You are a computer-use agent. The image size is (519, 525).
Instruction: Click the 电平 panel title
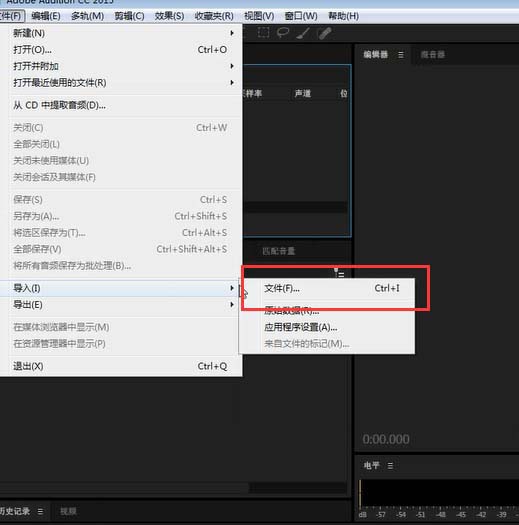click(372, 465)
